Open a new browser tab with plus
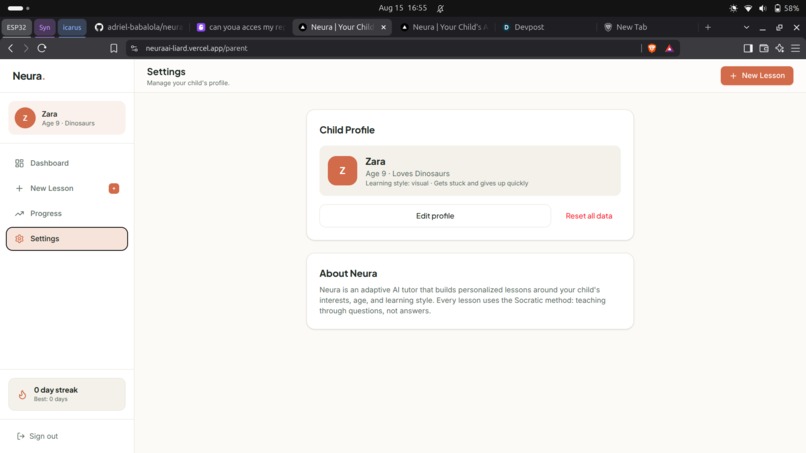This screenshot has height=453, width=806. point(708,27)
